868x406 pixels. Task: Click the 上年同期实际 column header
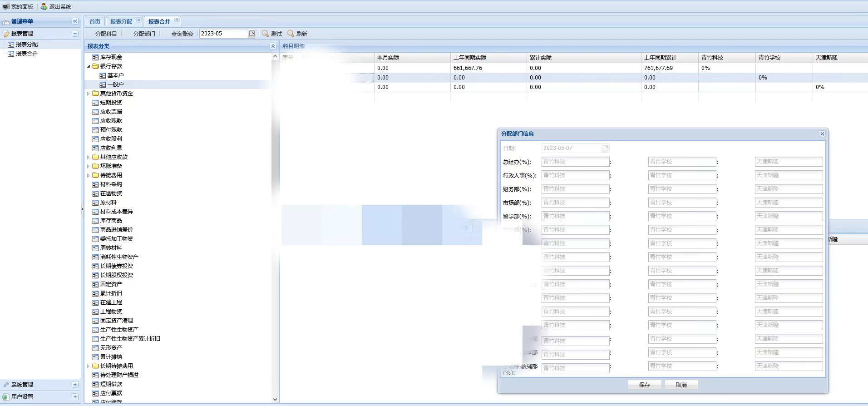[488, 58]
